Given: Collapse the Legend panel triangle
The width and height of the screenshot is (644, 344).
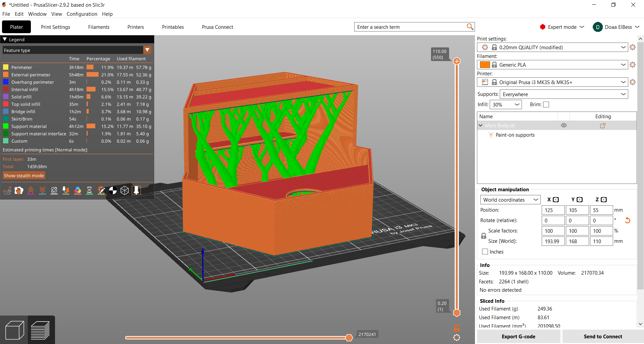Looking at the screenshot, I should (5, 39).
